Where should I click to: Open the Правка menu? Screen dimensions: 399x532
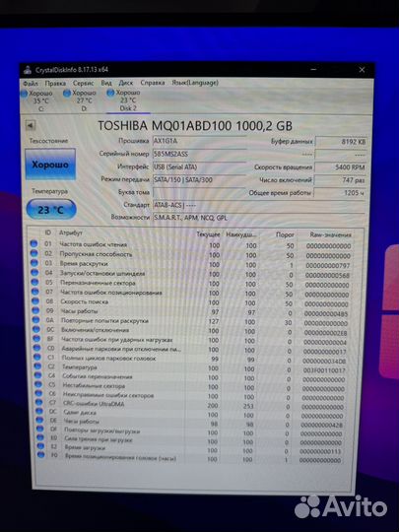click(x=55, y=83)
